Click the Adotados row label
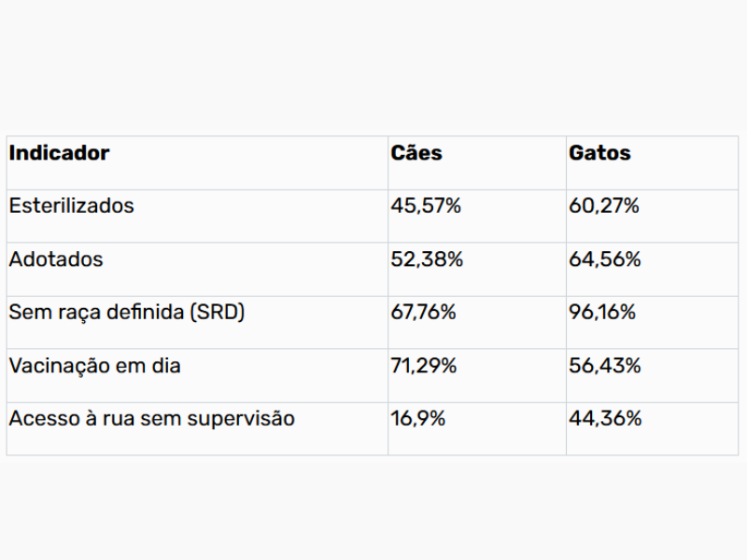 pos(56,259)
